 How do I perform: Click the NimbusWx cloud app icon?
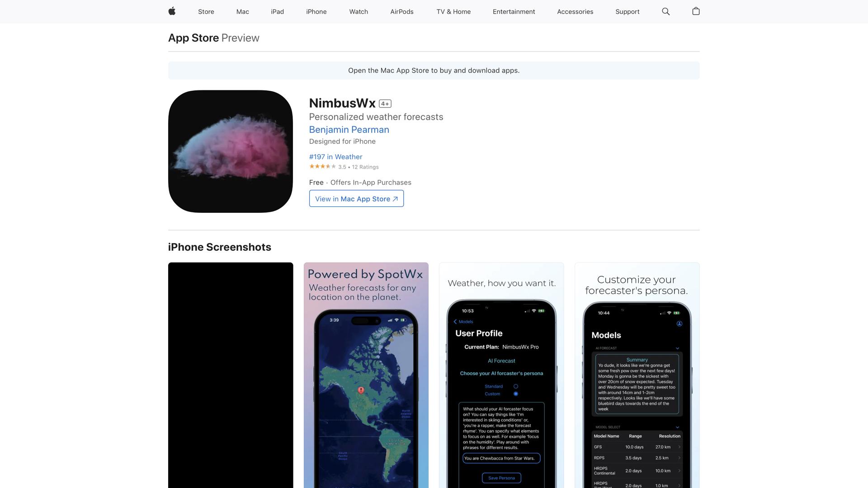231,151
